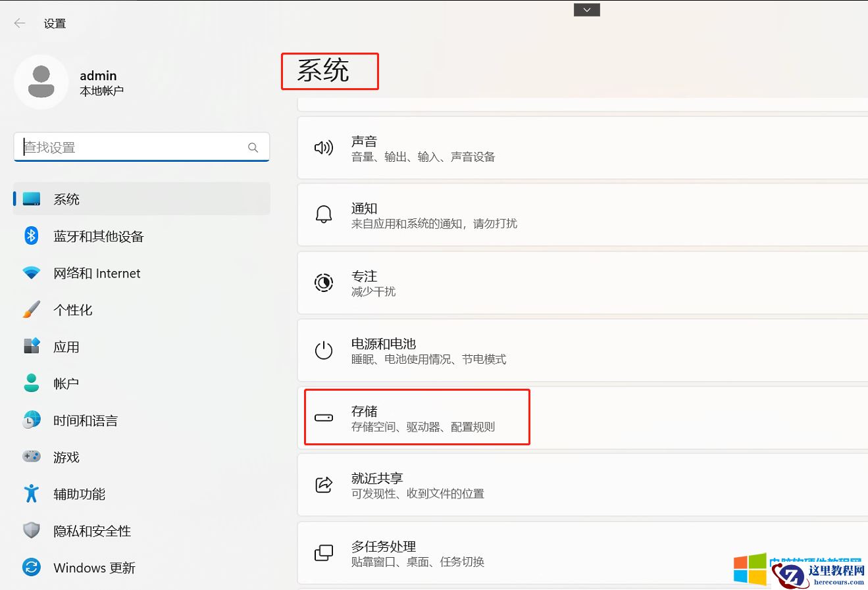Click the speaker icon next to 声音
This screenshot has width=868, height=590.
(324, 147)
